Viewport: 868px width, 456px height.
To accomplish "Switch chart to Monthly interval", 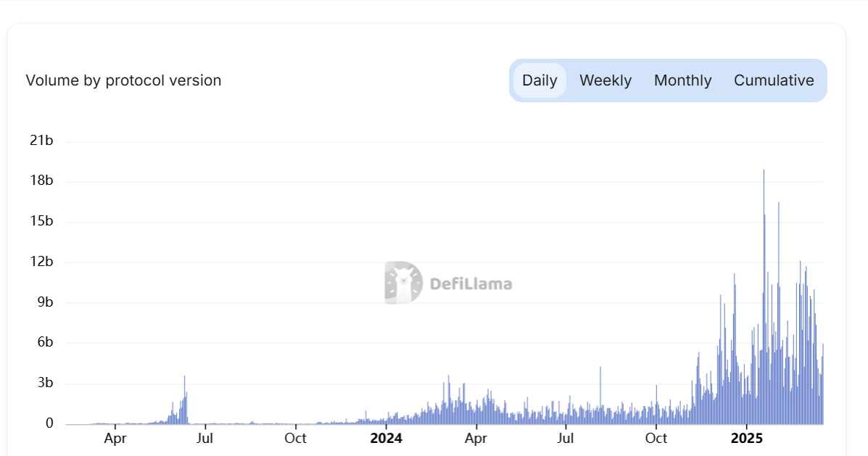I will pyautogui.click(x=682, y=80).
